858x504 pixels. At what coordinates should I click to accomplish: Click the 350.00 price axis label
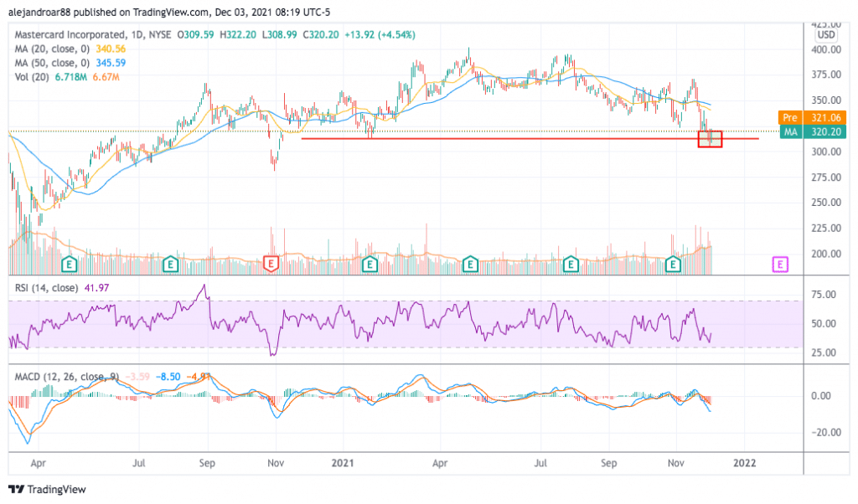coord(825,100)
